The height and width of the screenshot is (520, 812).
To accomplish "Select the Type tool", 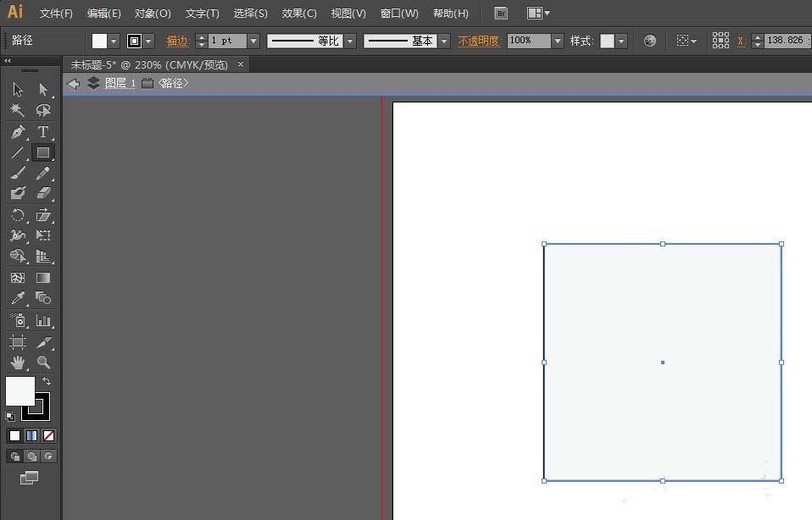I will pos(43,132).
